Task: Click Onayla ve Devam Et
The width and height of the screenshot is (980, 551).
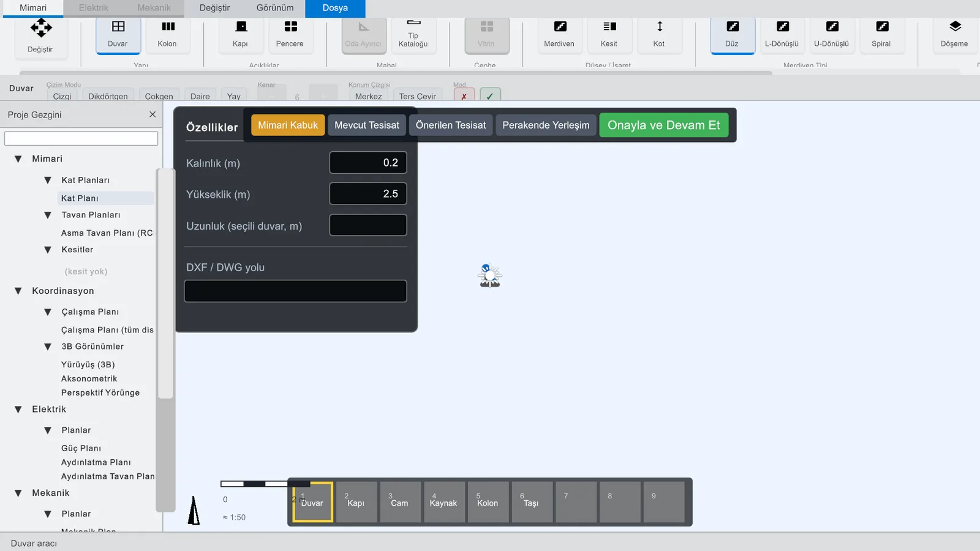Action: [664, 125]
